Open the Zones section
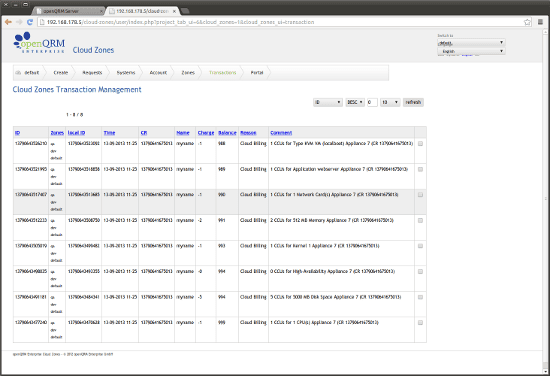Screen dimensions: 550x376 coord(188,73)
